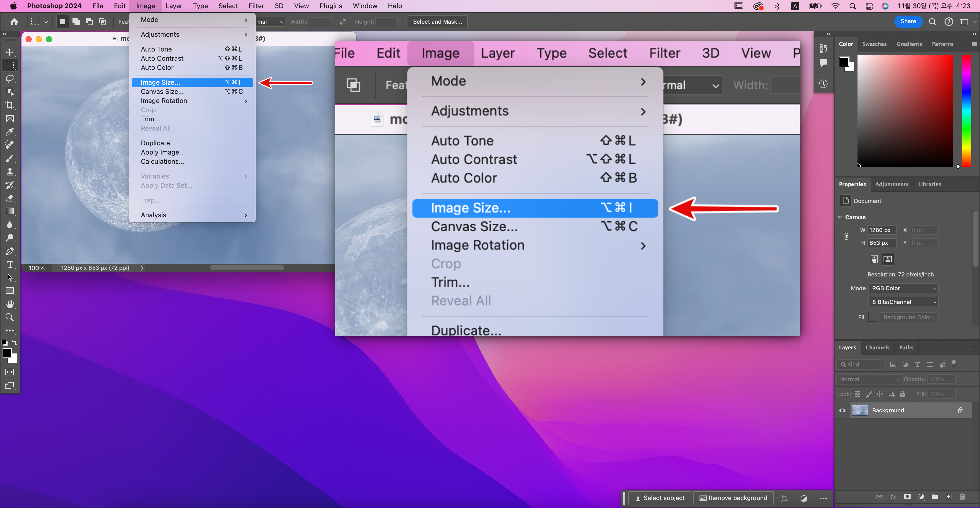Screen dimensions: 980x508
Task: Click Select and Mask button
Action: click(437, 22)
